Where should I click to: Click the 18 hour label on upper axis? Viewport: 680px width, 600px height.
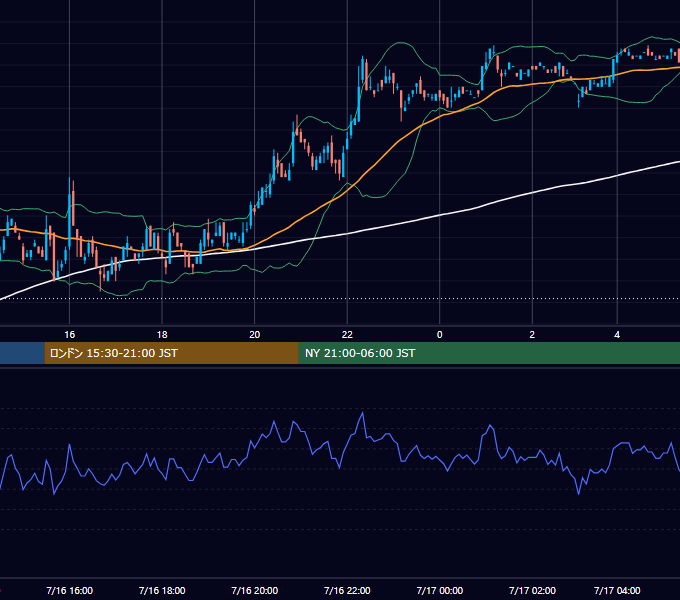coord(162,335)
